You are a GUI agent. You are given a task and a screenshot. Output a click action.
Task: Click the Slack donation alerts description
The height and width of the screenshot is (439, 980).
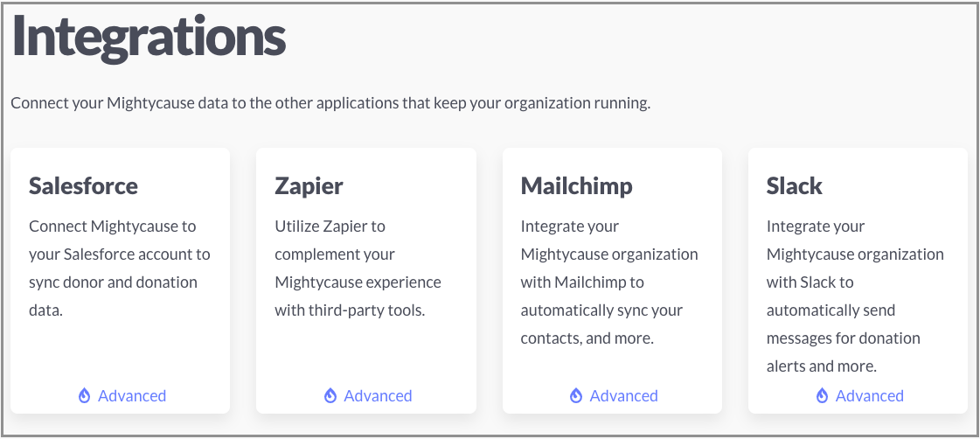point(855,296)
